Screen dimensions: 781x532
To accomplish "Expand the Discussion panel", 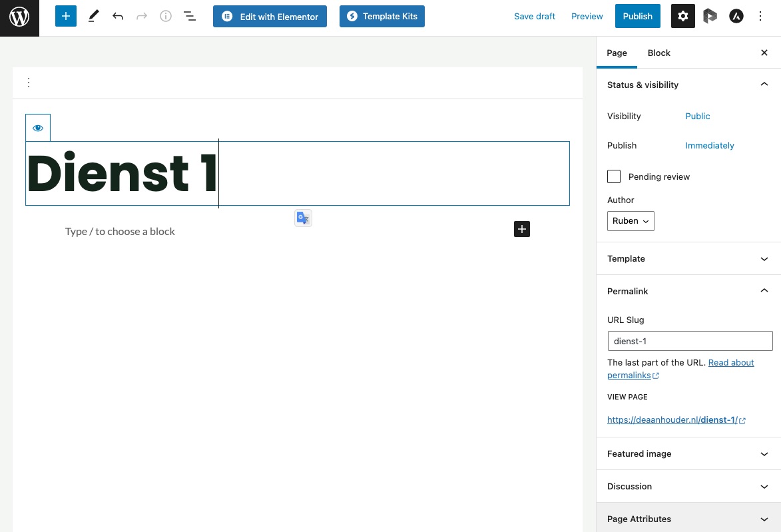I will pos(688,486).
